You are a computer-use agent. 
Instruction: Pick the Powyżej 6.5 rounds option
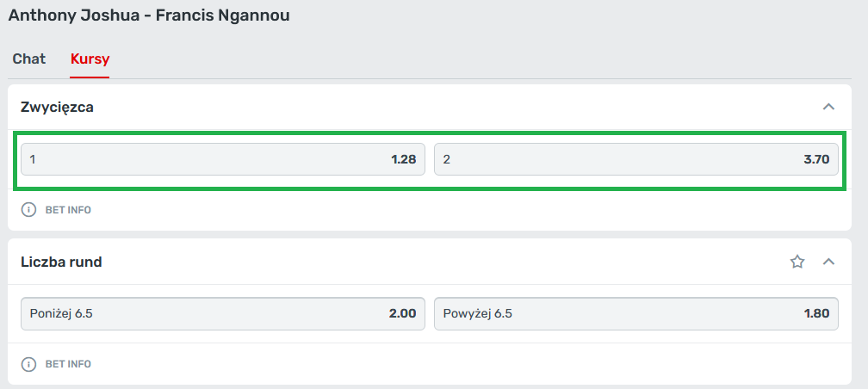coord(477,314)
